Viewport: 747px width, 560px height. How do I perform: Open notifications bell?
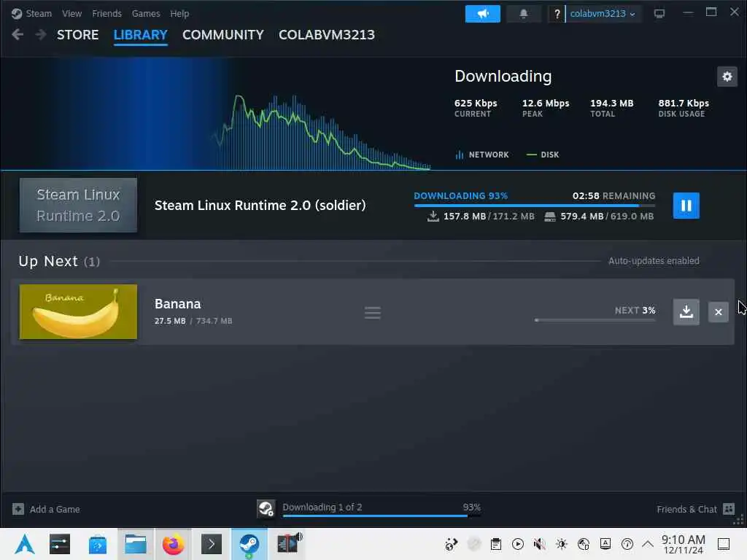coord(523,14)
